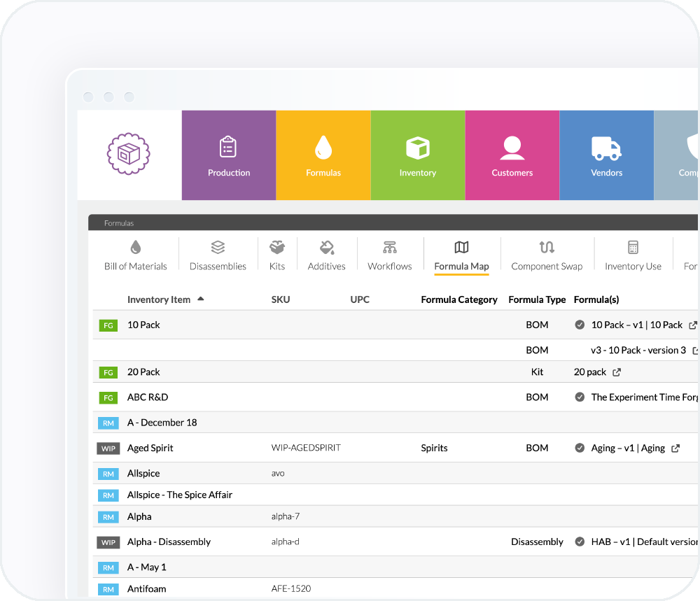Select the Formula Map tab
This screenshot has height=601, width=700.
click(461, 257)
